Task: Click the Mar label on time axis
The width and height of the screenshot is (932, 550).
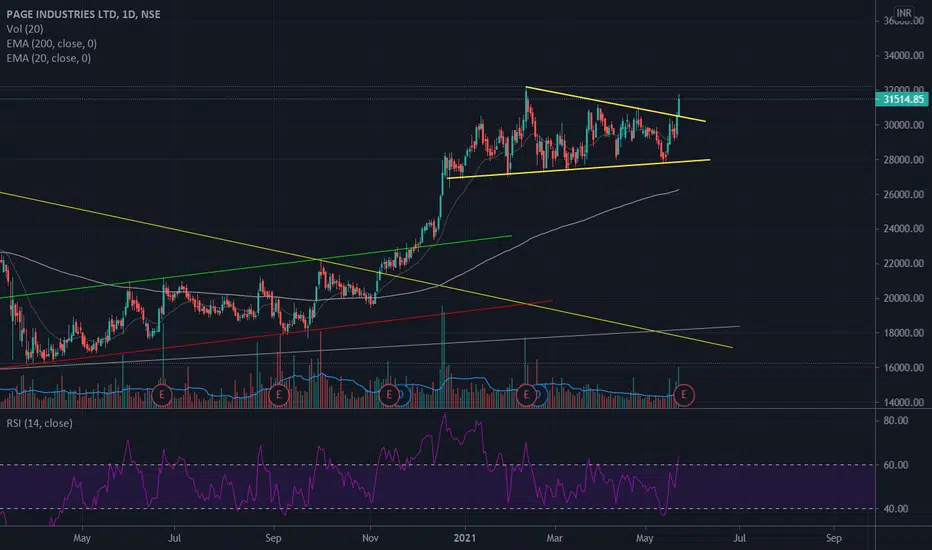Action: pos(554,538)
